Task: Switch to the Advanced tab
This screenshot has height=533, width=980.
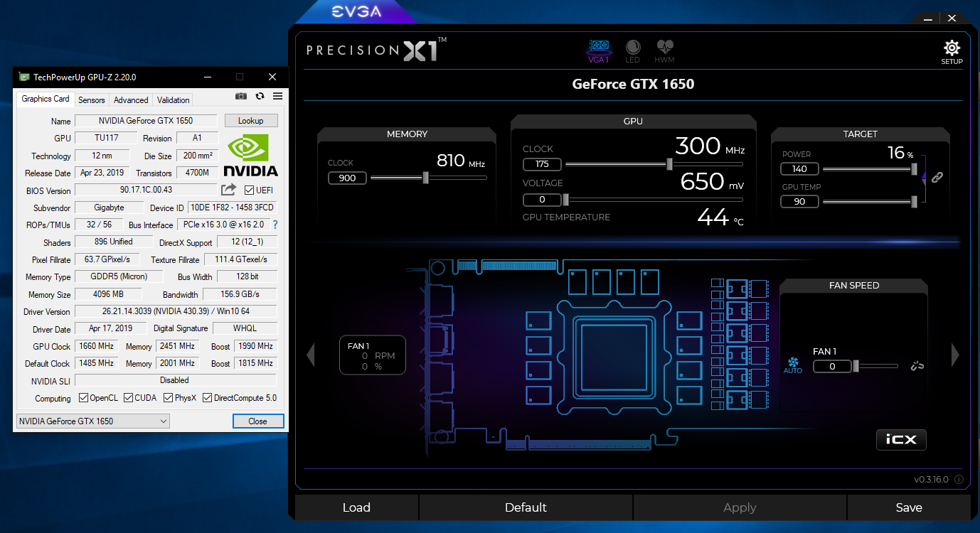Action: pos(131,100)
